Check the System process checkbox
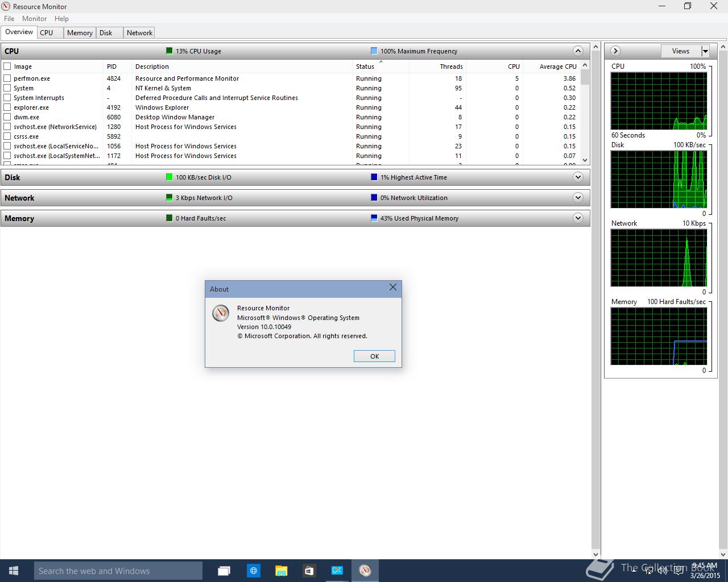Screen dimensions: 728x582 [x=7, y=88]
